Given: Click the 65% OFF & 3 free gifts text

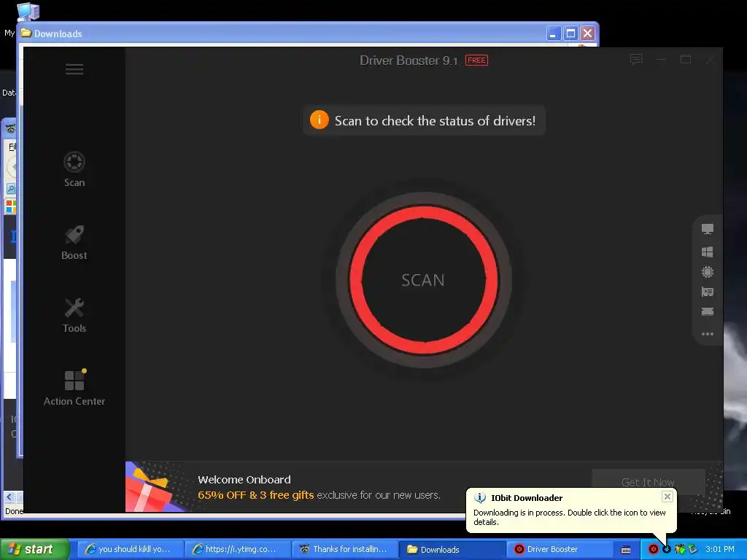Looking at the screenshot, I should tap(256, 495).
